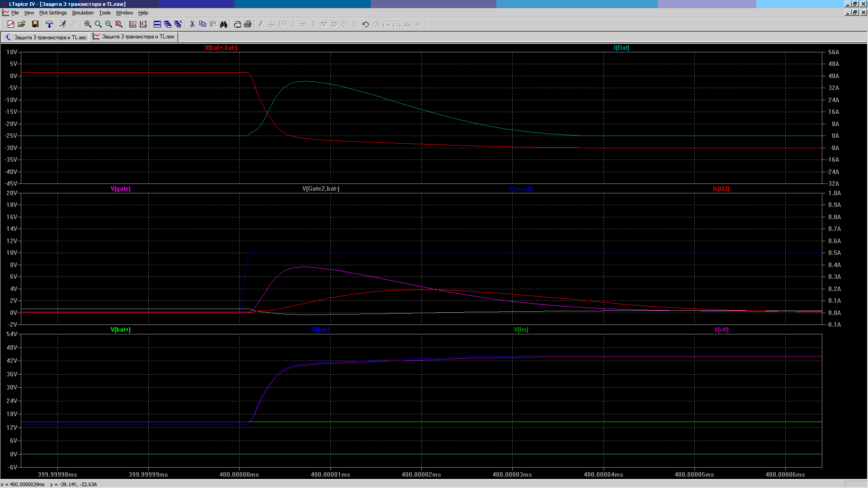
Task: Click the V(vtl) trace label
Action: (722, 329)
